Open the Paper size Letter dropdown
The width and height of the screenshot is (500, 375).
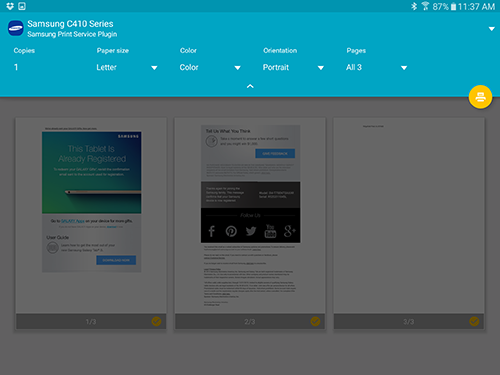coord(127,67)
